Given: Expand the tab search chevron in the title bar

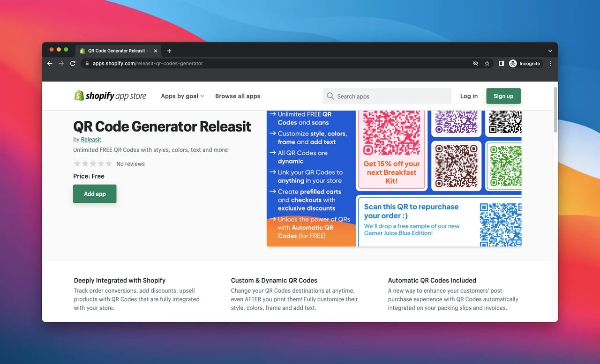Looking at the screenshot, I should click(x=550, y=51).
